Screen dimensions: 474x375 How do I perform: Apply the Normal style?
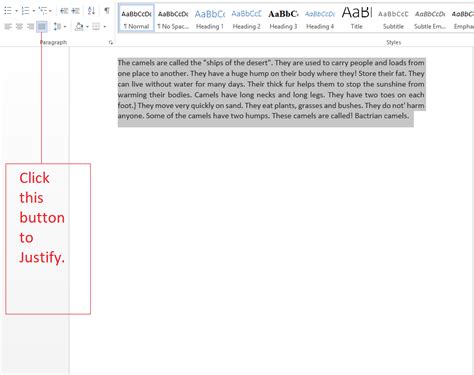click(136, 18)
